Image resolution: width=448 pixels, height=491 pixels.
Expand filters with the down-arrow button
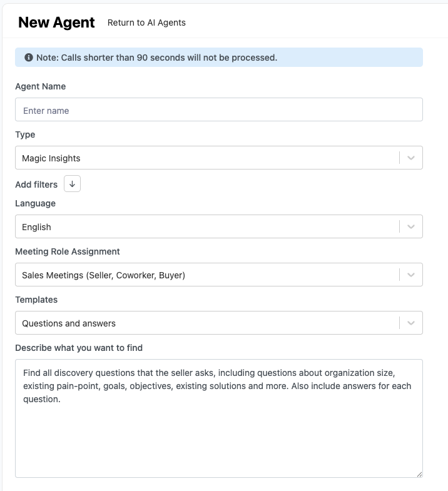tap(72, 185)
